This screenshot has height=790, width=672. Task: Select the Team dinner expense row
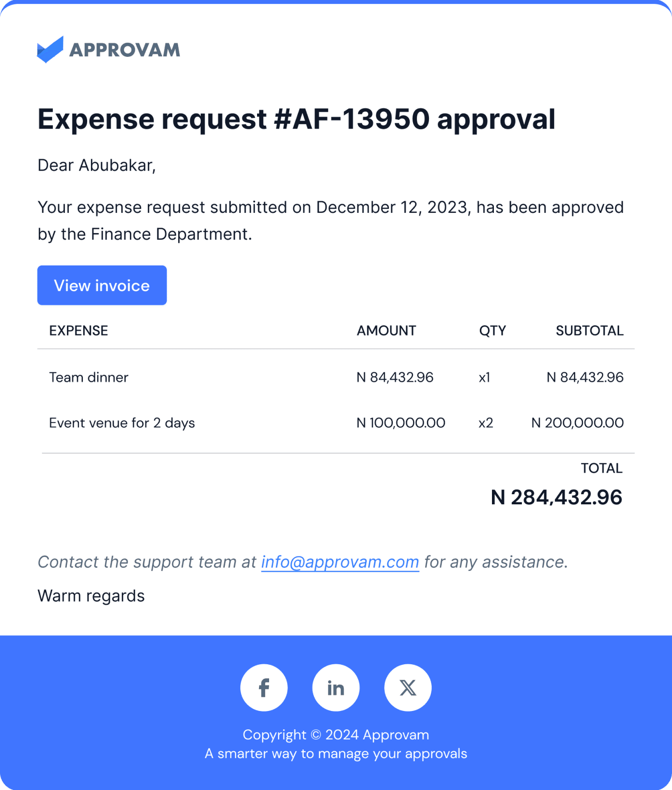pos(336,377)
